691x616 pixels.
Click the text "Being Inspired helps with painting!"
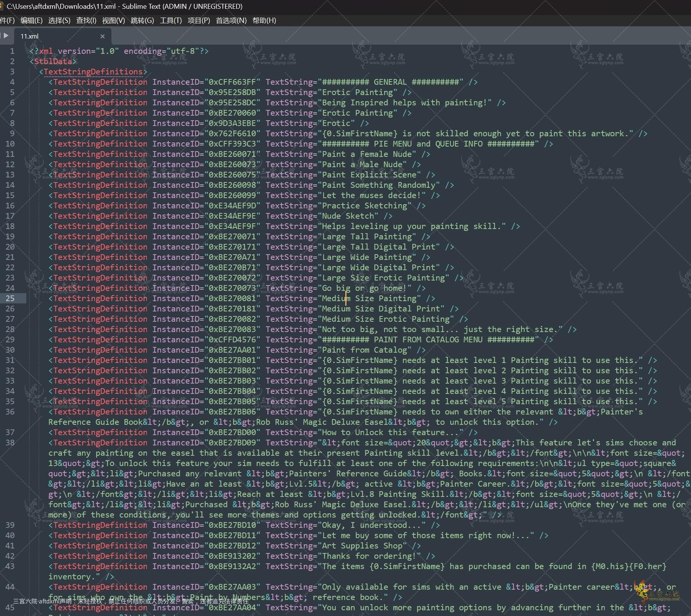pos(404,103)
